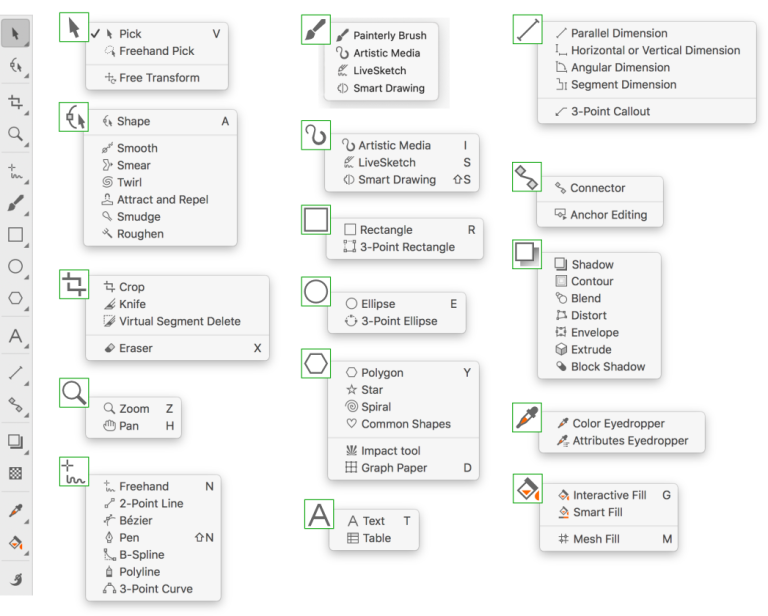Choose Mesh Fill from the fill flyout
768x616 pixels.
pyautogui.click(x=595, y=539)
